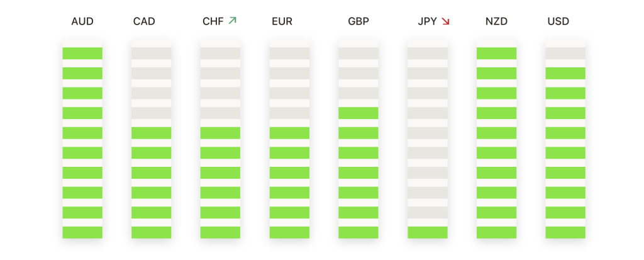Click the gray top bar of USD meter
The height and width of the screenshot is (260, 644).
click(x=565, y=54)
